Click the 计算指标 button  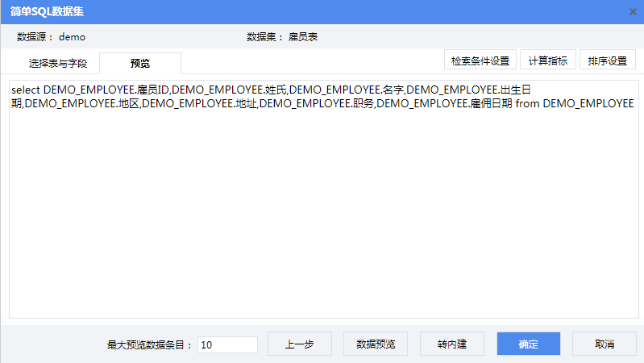(548, 60)
